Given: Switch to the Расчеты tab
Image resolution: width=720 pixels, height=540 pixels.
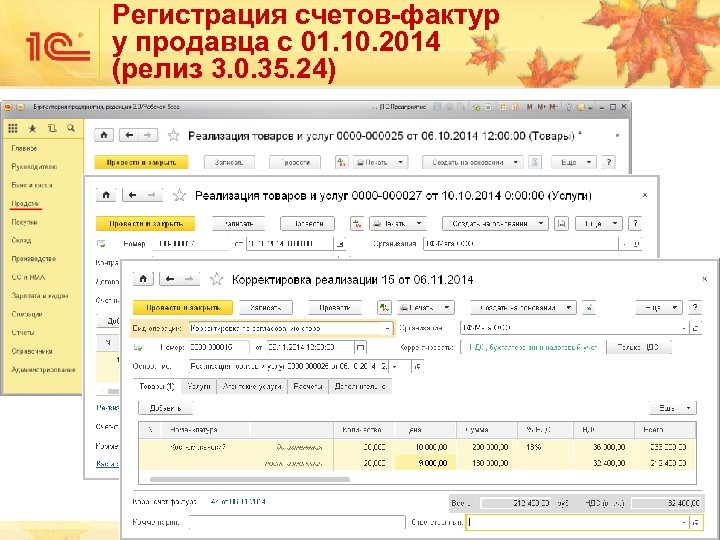Looking at the screenshot, I should pos(308,386).
